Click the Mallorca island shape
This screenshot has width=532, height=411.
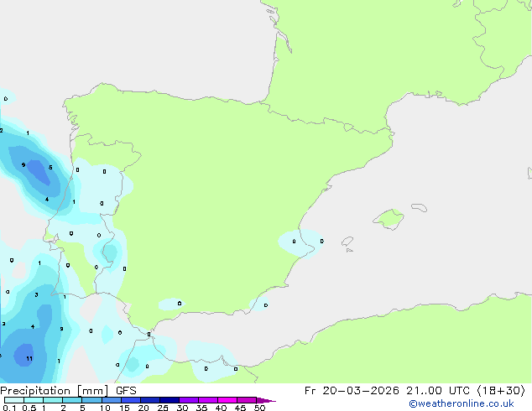[x=389, y=220]
